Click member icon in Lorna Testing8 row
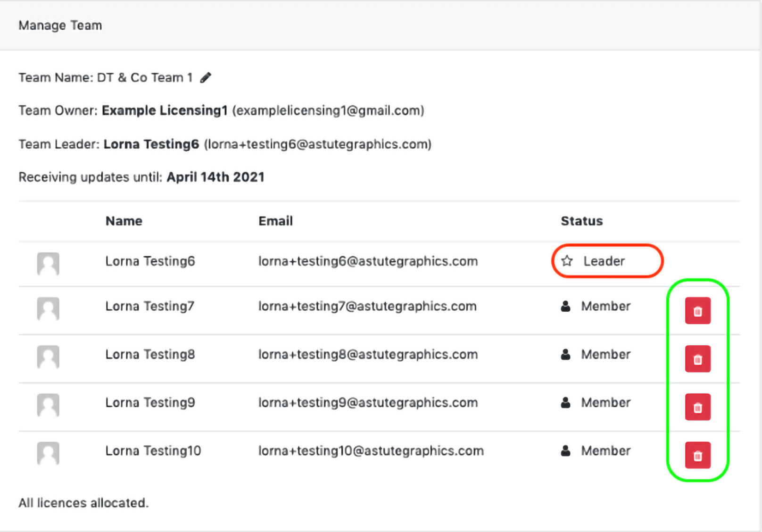762x532 pixels. pyautogui.click(x=565, y=355)
